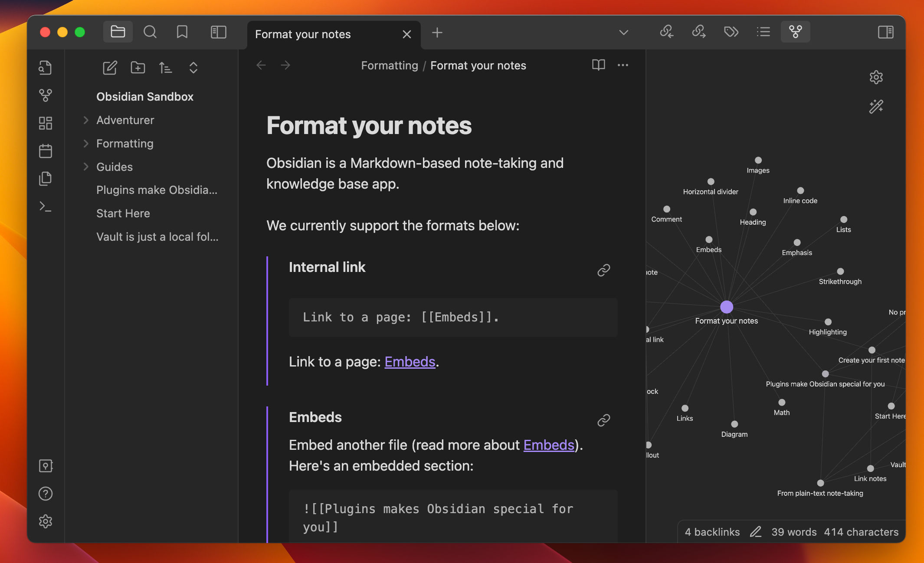Copy link icon beside Internal link heading
Screen dimensions: 924x563
604,270
